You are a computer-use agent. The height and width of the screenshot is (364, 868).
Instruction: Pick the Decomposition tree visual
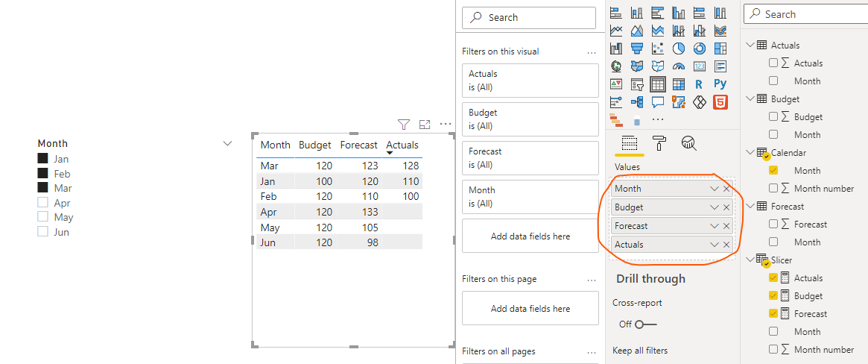pyautogui.click(x=636, y=102)
